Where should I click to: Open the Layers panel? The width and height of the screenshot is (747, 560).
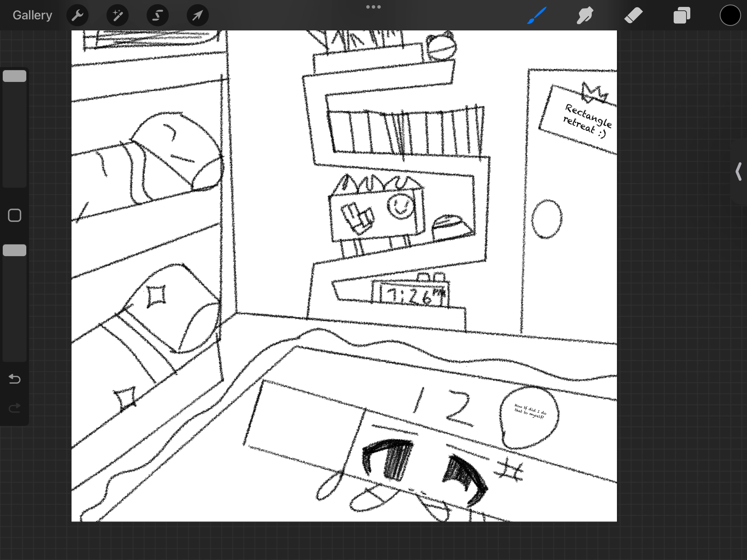click(x=682, y=15)
